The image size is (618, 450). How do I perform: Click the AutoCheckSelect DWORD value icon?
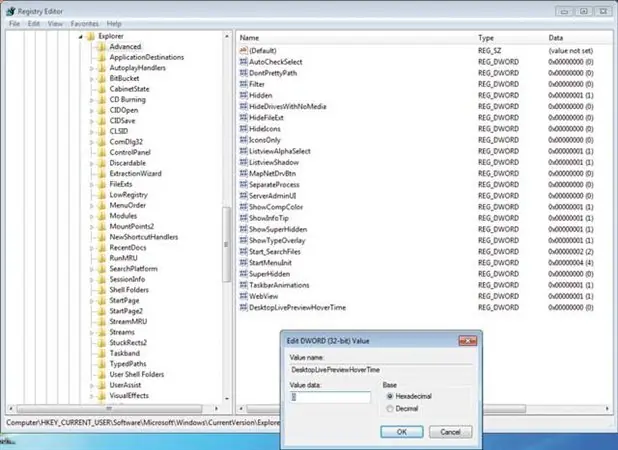click(244, 61)
